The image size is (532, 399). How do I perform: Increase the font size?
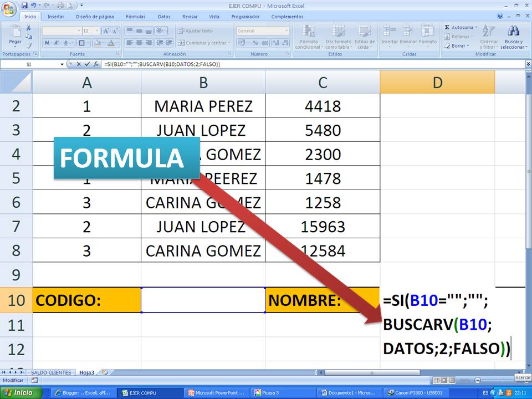click(106, 31)
